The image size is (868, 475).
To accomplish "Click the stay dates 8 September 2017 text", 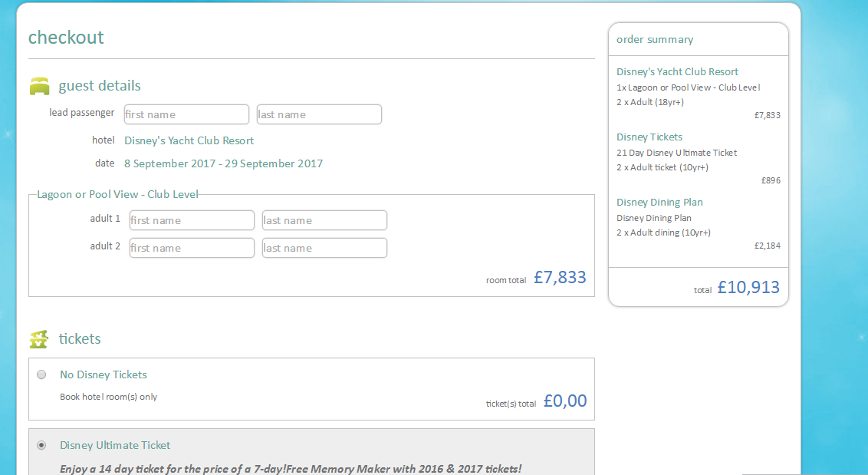I will pos(223,163).
